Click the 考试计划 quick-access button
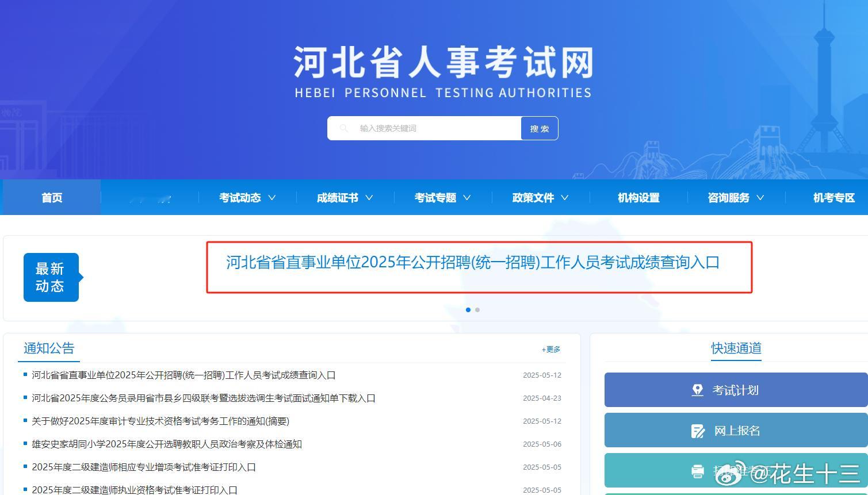Viewport: 868px width, 495px height. coord(736,390)
